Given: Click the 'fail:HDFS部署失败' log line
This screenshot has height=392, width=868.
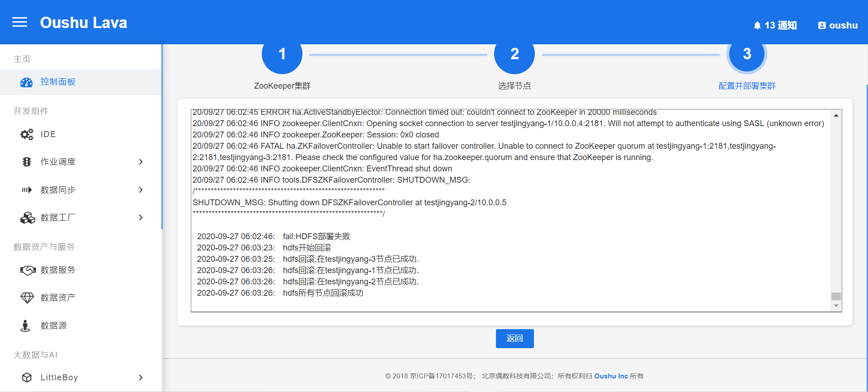Looking at the screenshot, I should [x=274, y=236].
